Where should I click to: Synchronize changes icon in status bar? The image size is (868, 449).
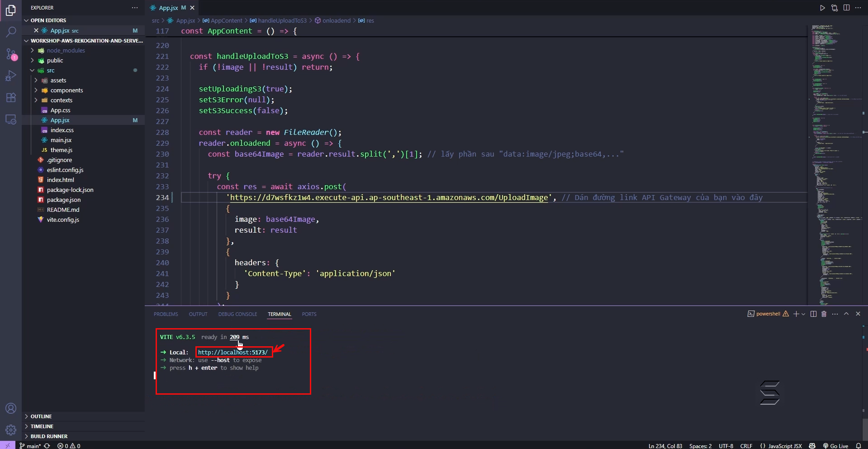tap(47, 446)
